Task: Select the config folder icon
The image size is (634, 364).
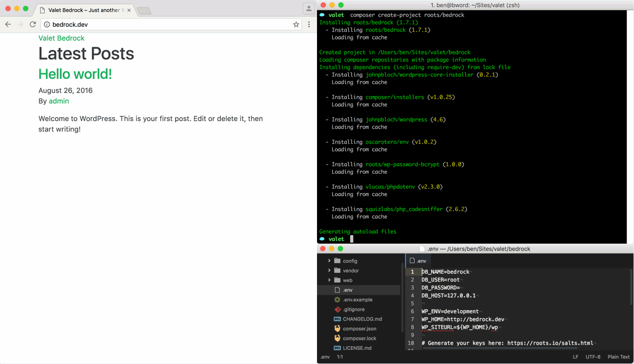Action: (337, 261)
